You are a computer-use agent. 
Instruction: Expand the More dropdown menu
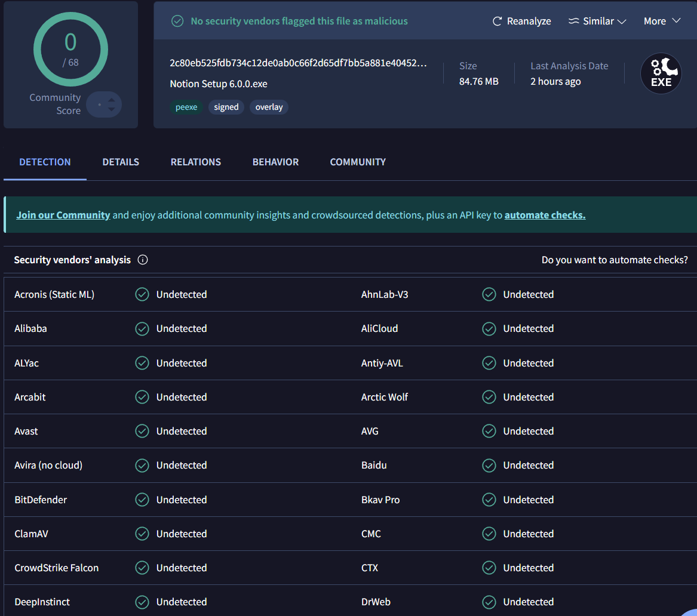click(662, 21)
